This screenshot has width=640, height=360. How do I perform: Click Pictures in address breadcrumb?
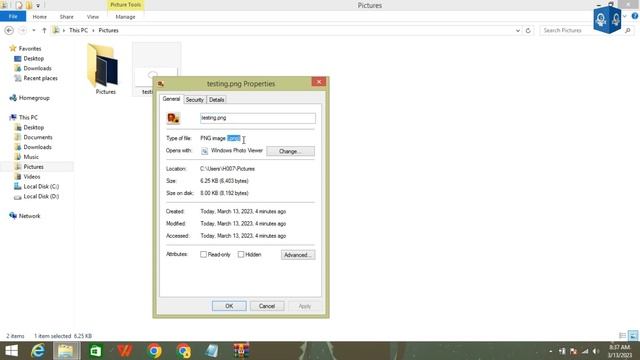tap(109, 30)
